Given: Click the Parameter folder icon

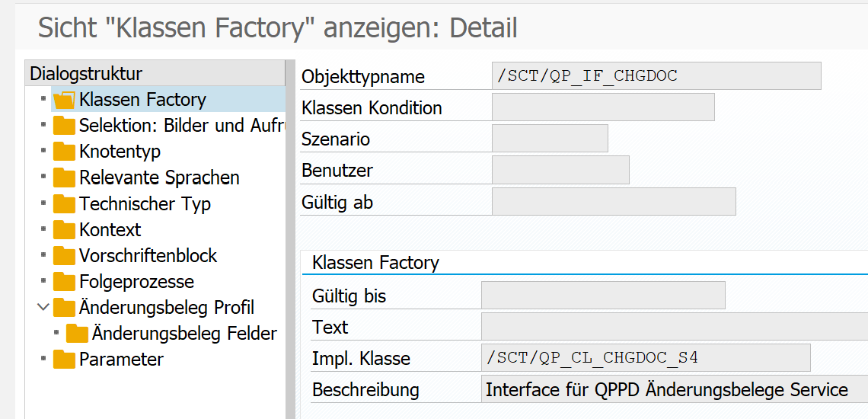Looking at the screenshot, I should tap(64, 359).
